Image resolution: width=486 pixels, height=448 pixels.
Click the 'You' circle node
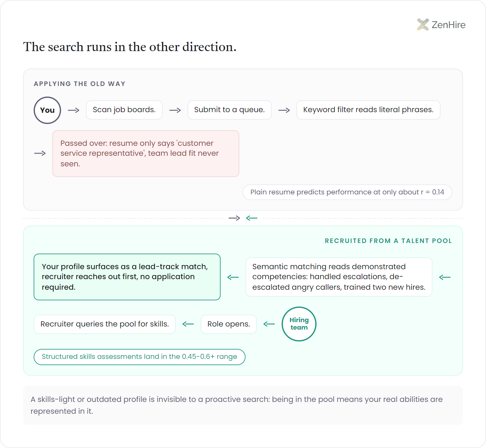click(x=47, y=110)
